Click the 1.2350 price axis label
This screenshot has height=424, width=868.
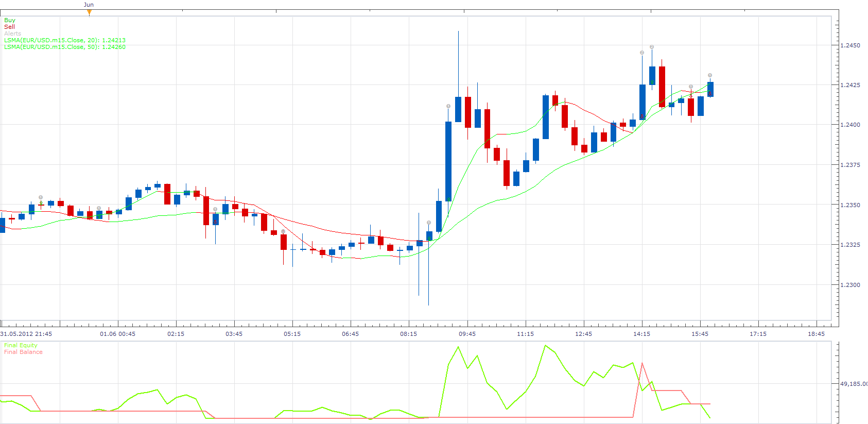pos(850,205)
